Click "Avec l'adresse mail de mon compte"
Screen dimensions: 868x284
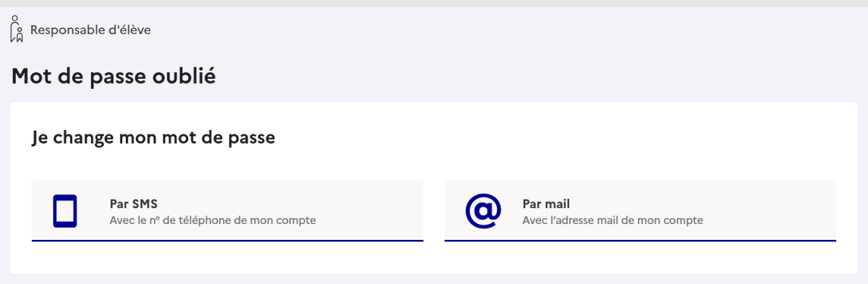coord(613,220)
